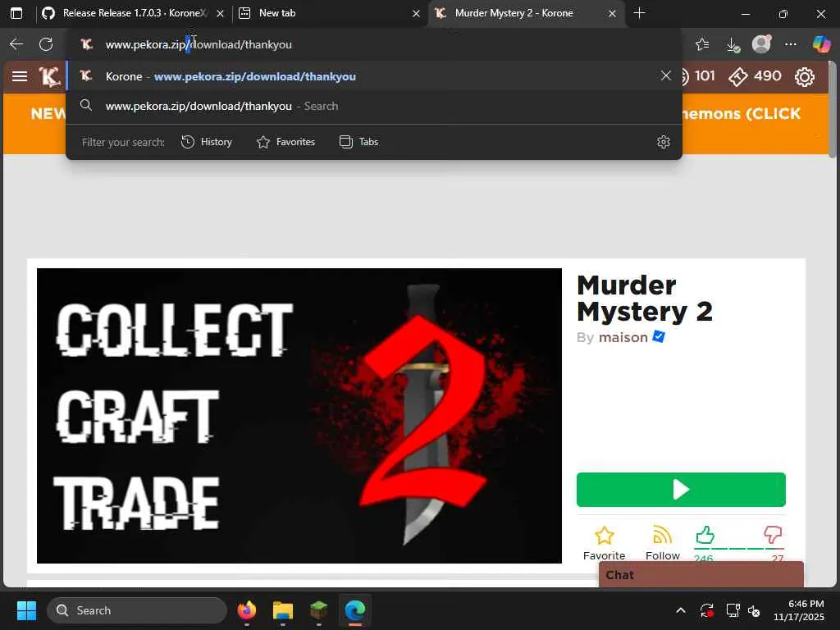Select the Search suggestion for www.pekora.zip/download/thankyou
The image size is (840, 630).
[x=373, y=106]
